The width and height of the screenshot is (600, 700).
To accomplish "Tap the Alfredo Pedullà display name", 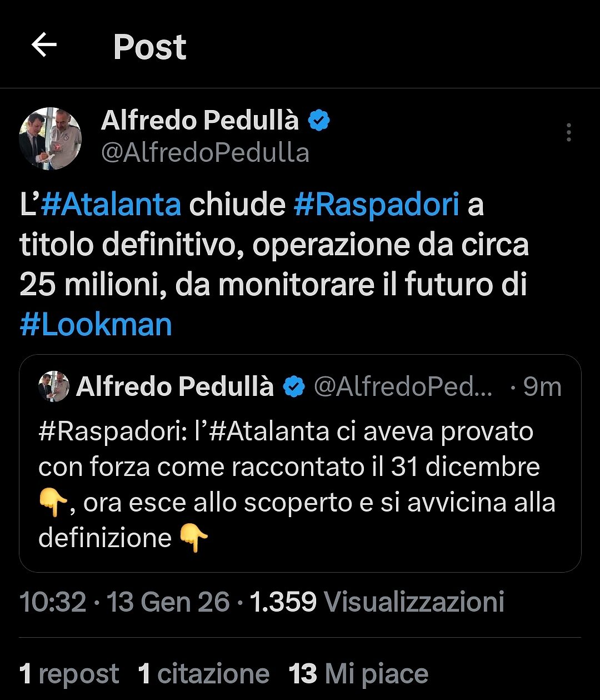I will click(200, 120).
